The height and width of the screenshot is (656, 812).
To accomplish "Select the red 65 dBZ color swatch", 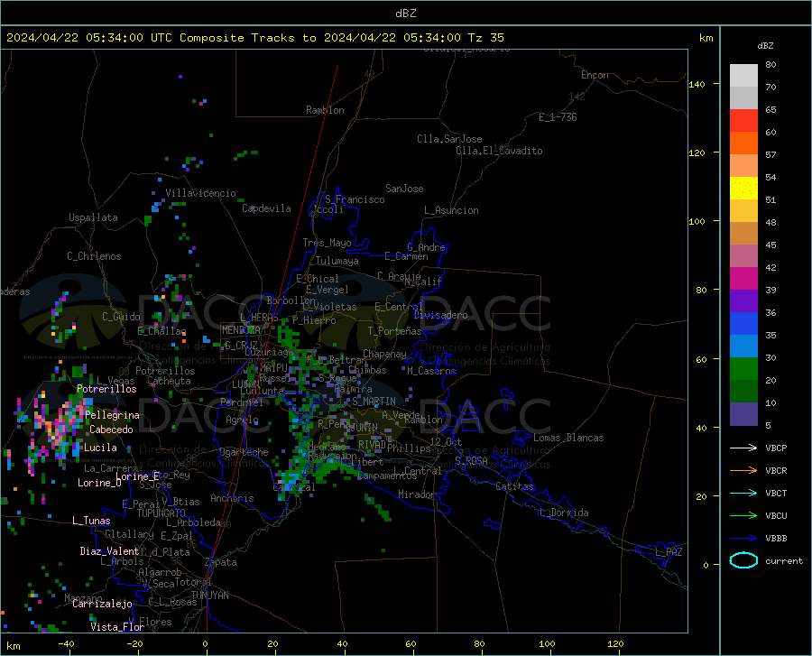I will pos(743,121).
